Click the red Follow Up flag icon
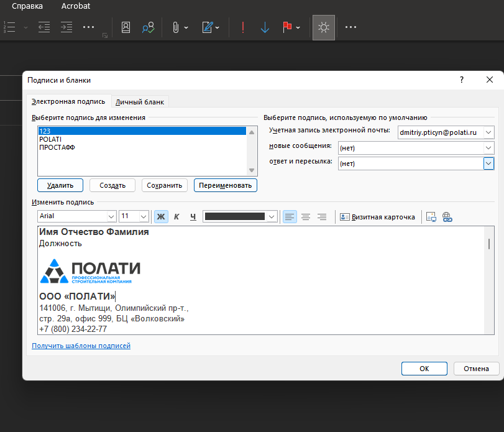Screen dimensions: 504x432 click(x=287, y=27)
